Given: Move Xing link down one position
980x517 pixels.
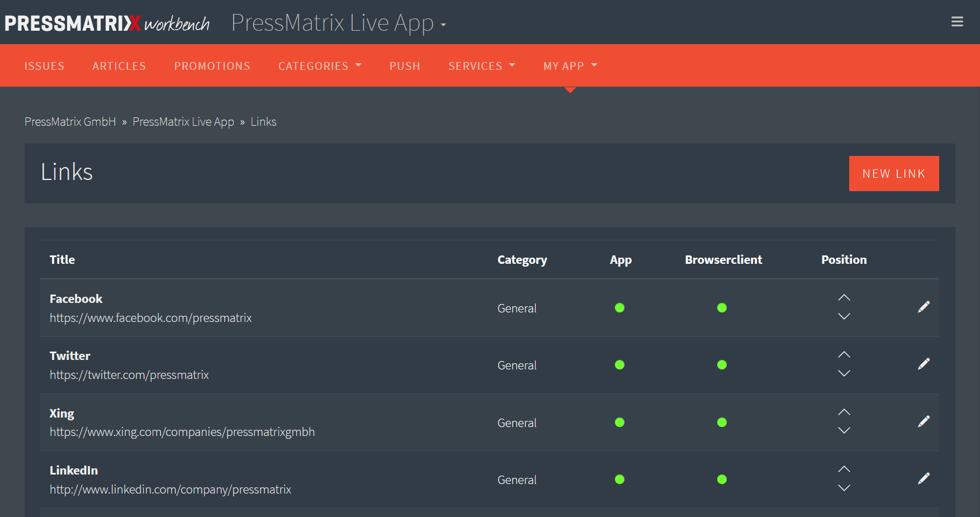Looking at the screenshot, I should tap(844, 430).
